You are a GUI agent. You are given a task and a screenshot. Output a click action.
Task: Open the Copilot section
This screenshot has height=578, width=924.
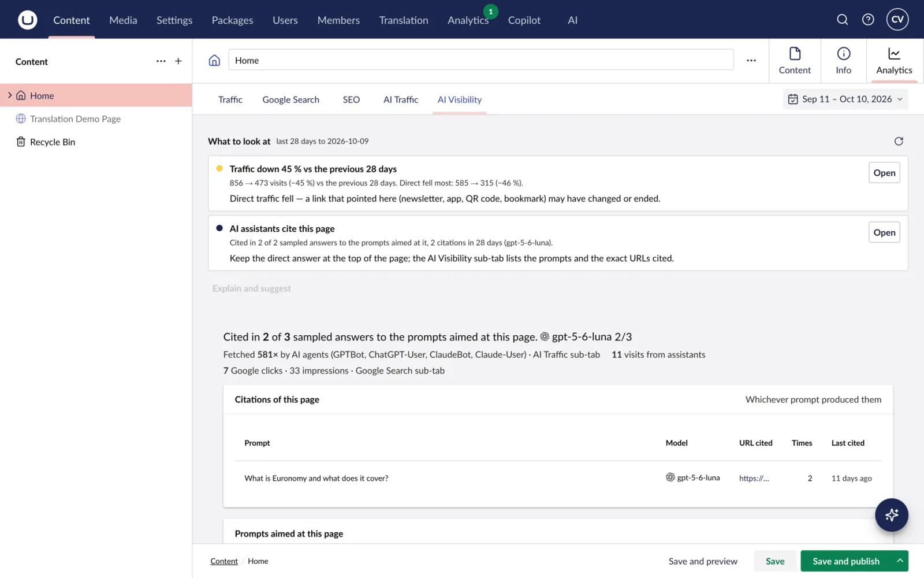click(524, 20)
